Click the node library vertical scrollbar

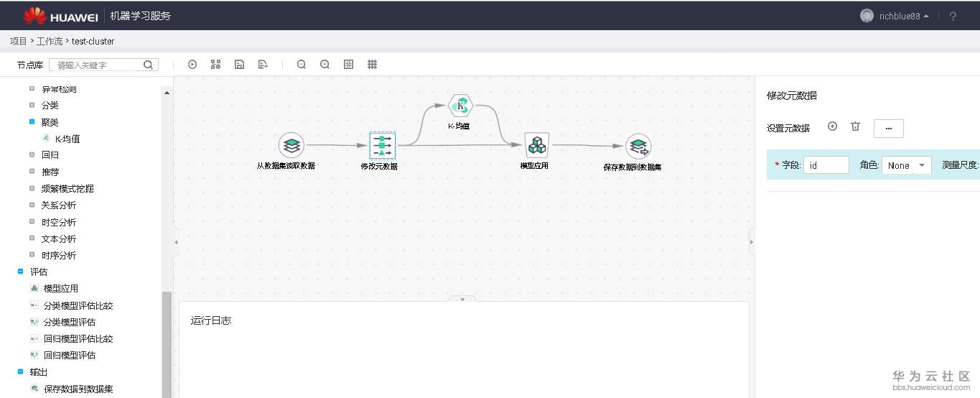(167, 345)
